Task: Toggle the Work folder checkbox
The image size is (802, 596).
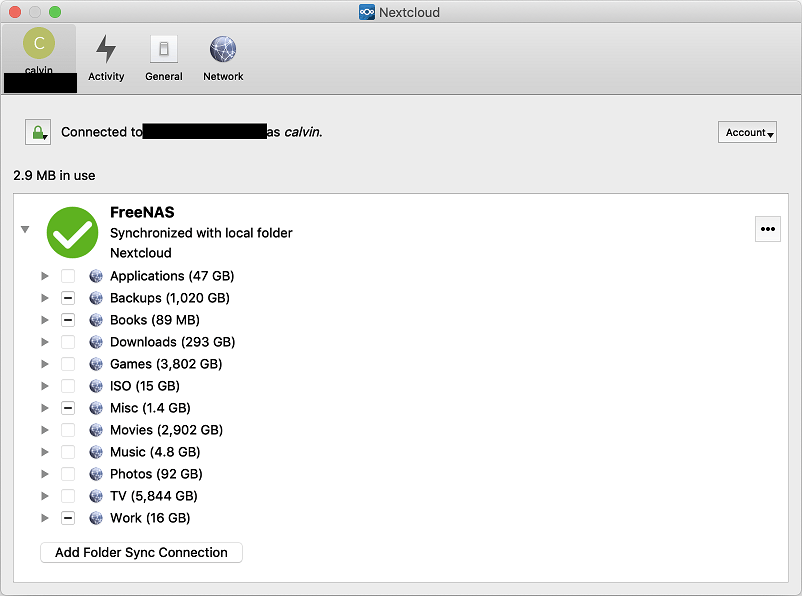Action: [68, 518]
